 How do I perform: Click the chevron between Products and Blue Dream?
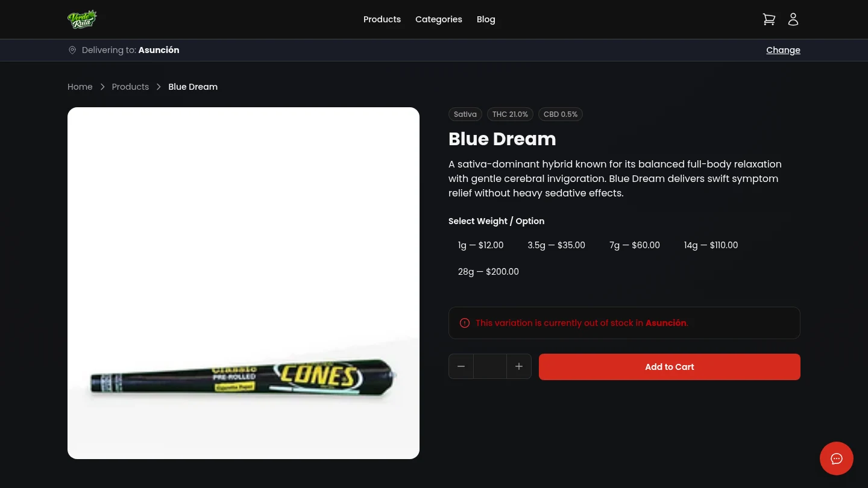coord(159,87)
